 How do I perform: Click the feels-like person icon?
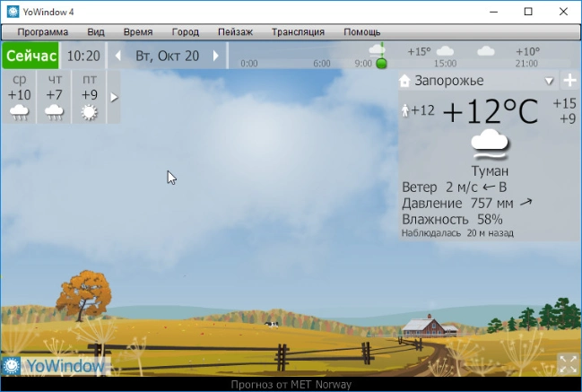(x=405, y=110)
